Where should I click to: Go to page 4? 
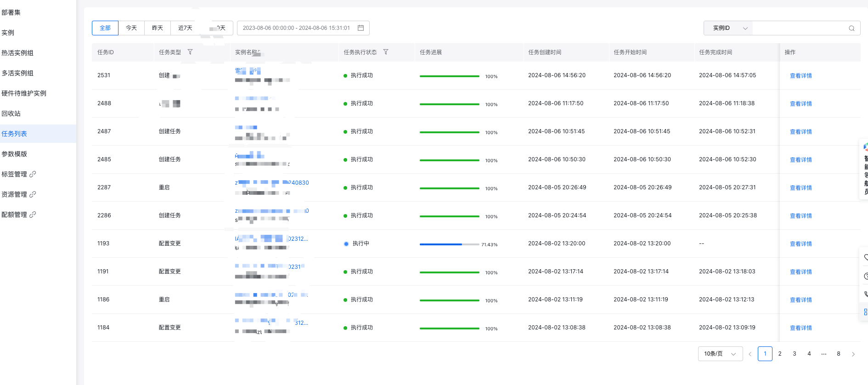click(x=809, y=354)
